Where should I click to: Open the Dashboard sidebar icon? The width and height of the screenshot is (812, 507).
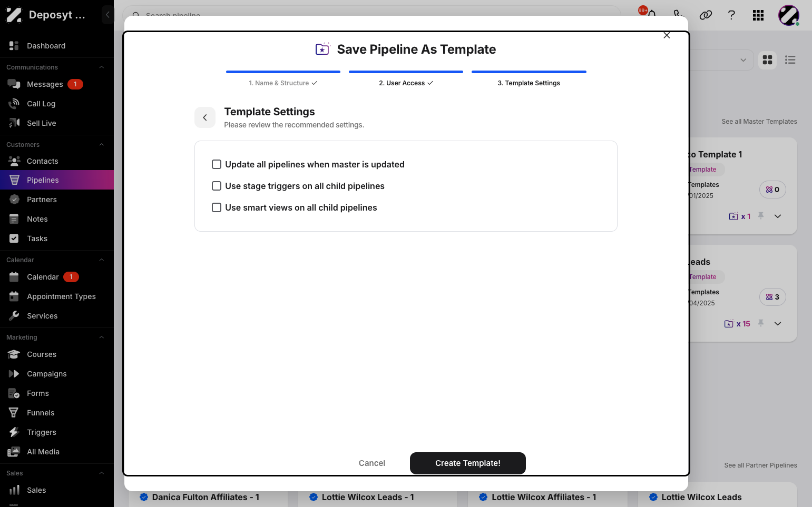pyautogui.click(x=14, y=46)
